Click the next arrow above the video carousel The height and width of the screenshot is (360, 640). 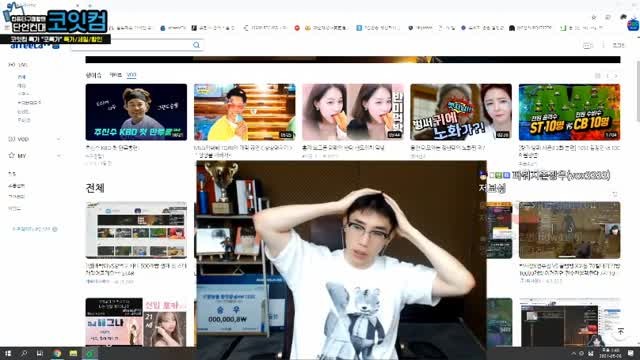616,76
